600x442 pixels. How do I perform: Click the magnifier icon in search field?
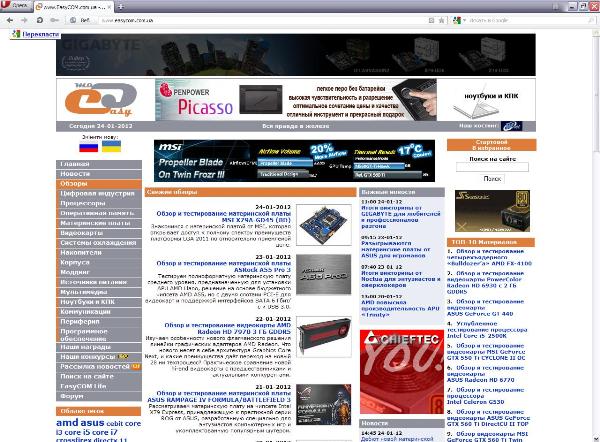[592, 20]
